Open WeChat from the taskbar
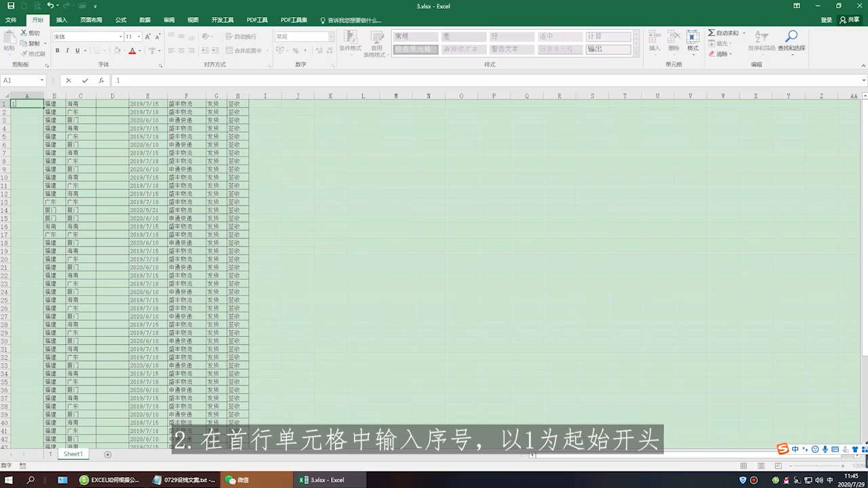 (x=237, y=480)
